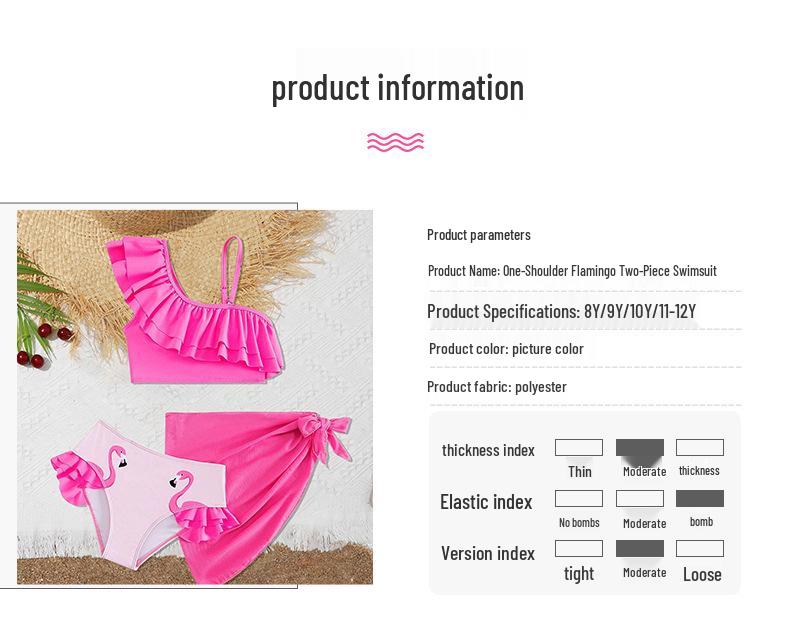Select the filled Moderate version box
790x642 pixels.
click(640, 548)
